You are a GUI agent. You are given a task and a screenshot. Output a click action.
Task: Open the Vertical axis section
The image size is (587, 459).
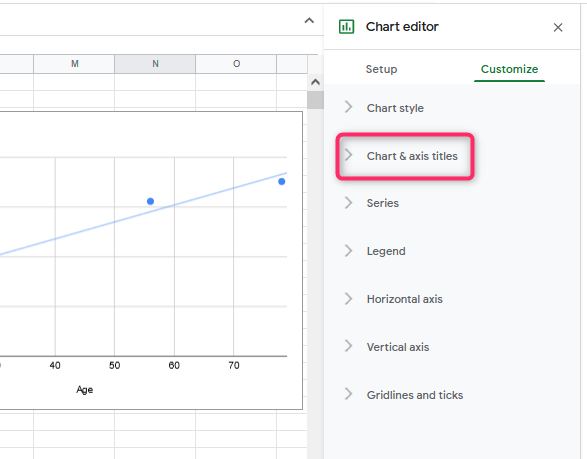click(x=398, y=347)
